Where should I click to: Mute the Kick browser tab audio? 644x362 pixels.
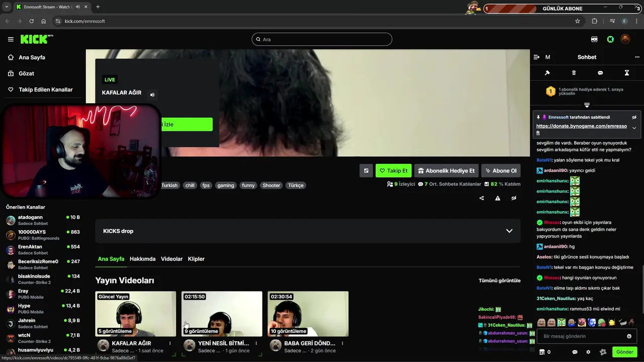click(x=78, y=7)
